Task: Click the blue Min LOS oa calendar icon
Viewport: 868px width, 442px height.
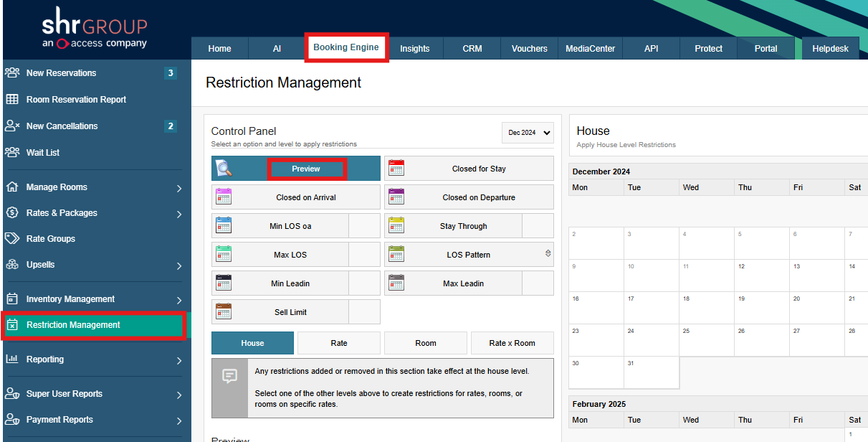Action: pyautogui.click(x=224, y=226)
